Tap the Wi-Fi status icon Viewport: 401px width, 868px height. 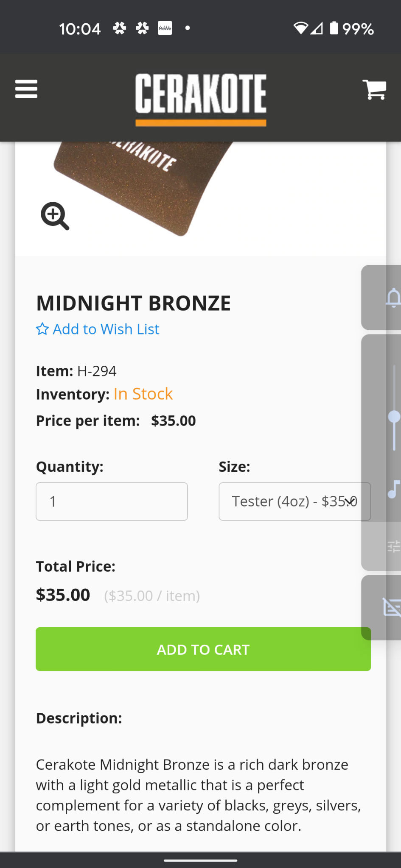(300, 28)
